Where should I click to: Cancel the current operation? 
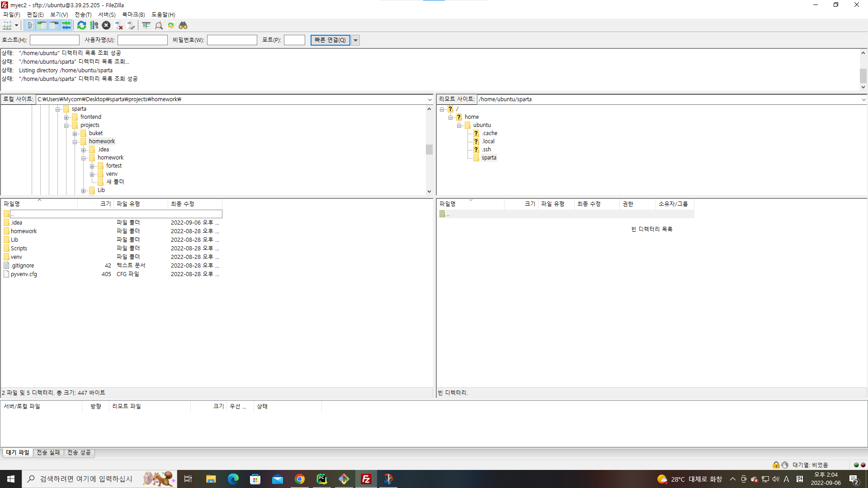(106, 25)
